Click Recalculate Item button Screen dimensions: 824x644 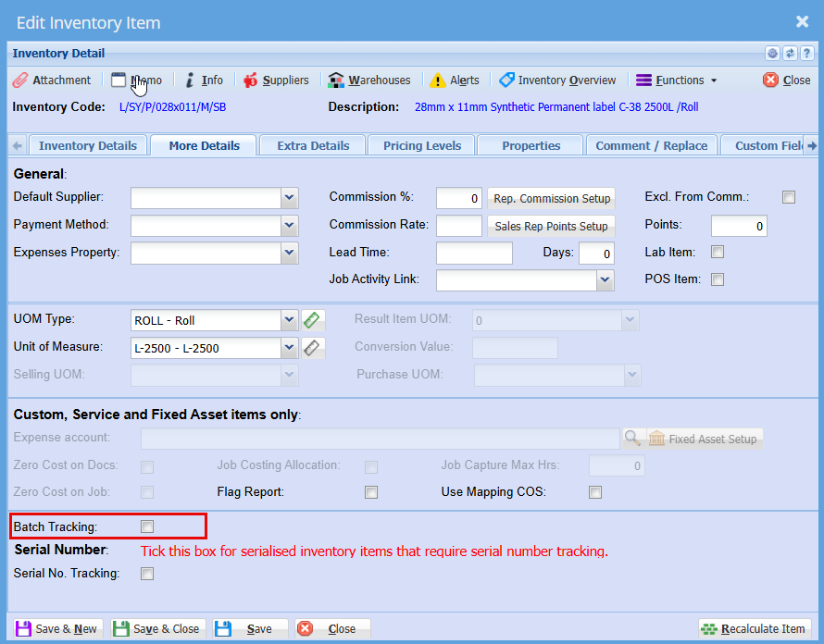(x=755, y=629)
